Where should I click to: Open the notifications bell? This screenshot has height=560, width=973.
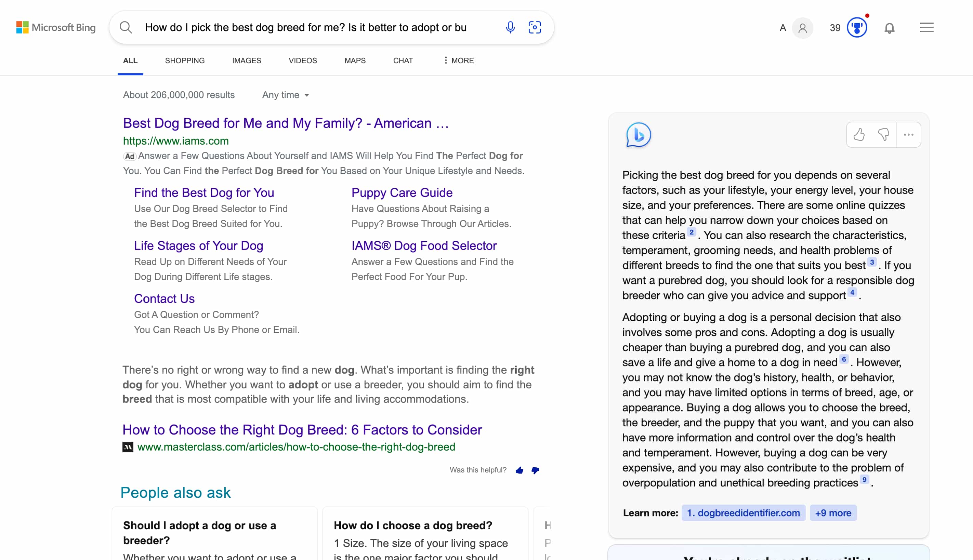(890, 28)
